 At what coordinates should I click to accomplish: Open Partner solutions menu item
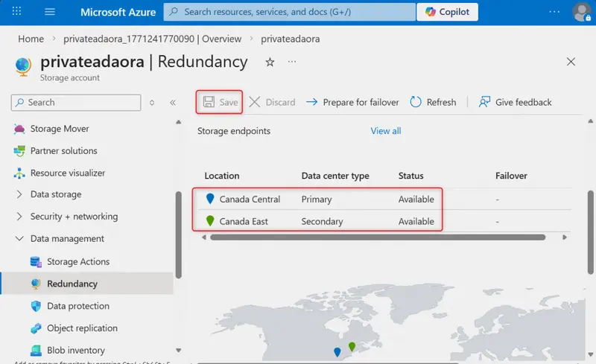tap(63, 151)
